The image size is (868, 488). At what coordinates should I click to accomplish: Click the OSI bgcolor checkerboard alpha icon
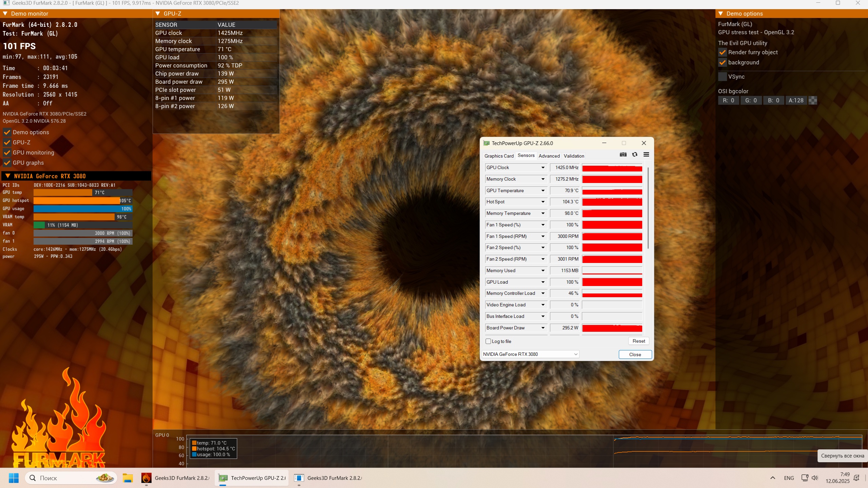tap(813, 100)
